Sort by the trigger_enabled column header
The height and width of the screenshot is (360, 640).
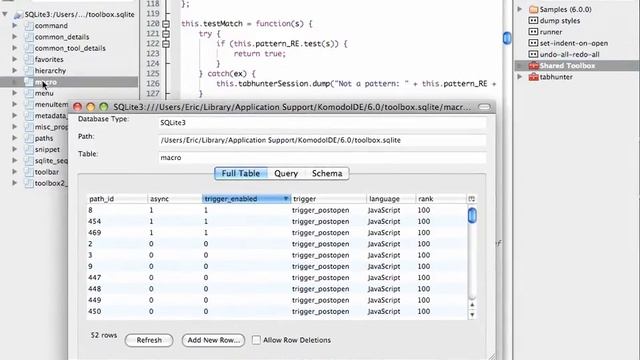(246, 199)
